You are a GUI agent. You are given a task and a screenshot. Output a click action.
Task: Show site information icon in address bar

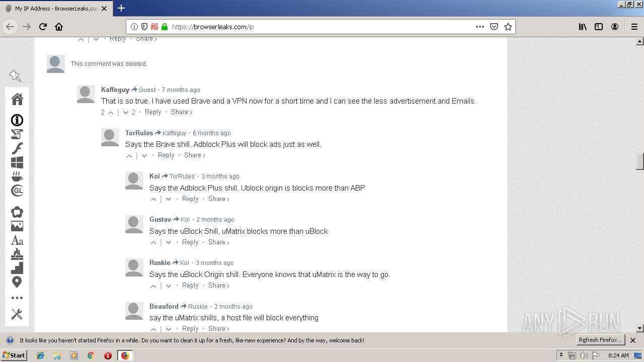[134, 27]
